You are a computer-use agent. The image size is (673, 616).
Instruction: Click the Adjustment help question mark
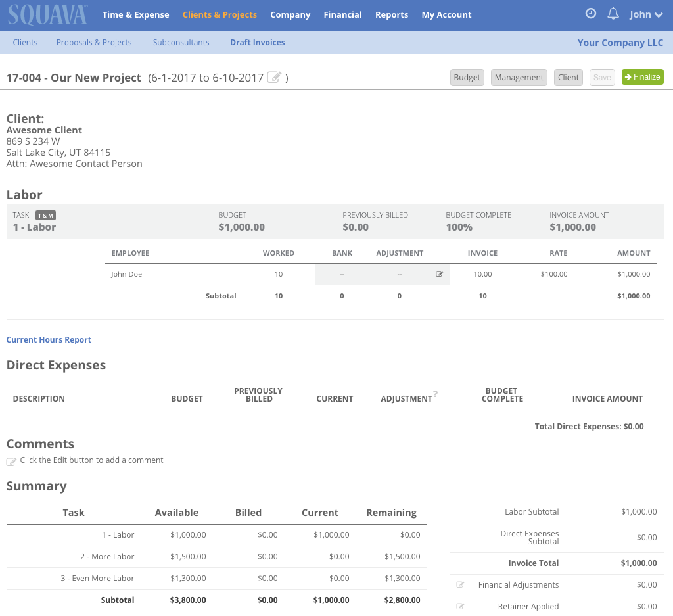point(435,394)
